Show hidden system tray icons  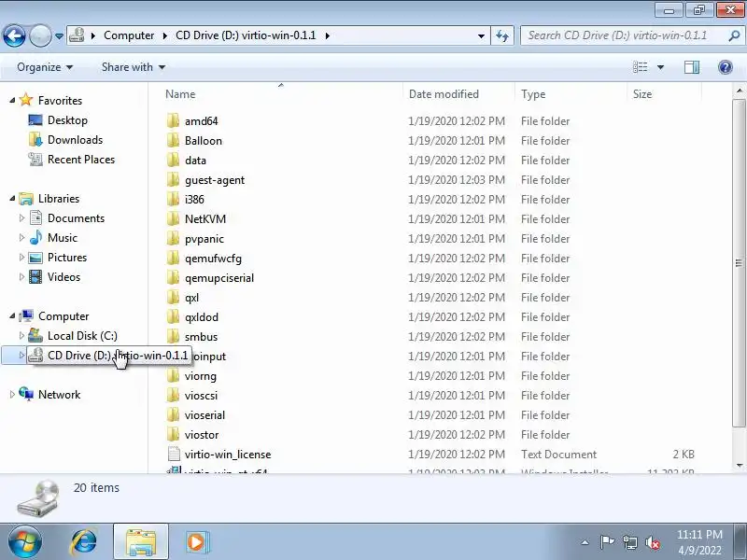[x=585, y=542]
